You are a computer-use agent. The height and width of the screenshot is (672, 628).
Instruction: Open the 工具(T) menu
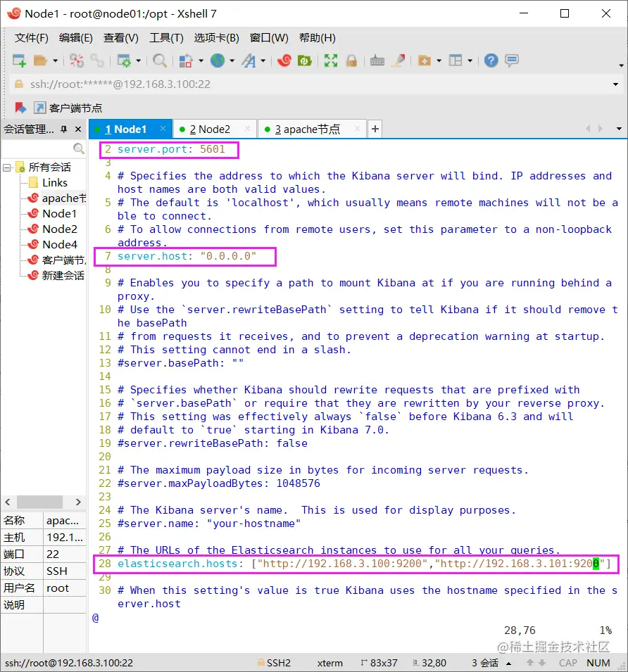(x=166, y=38)
